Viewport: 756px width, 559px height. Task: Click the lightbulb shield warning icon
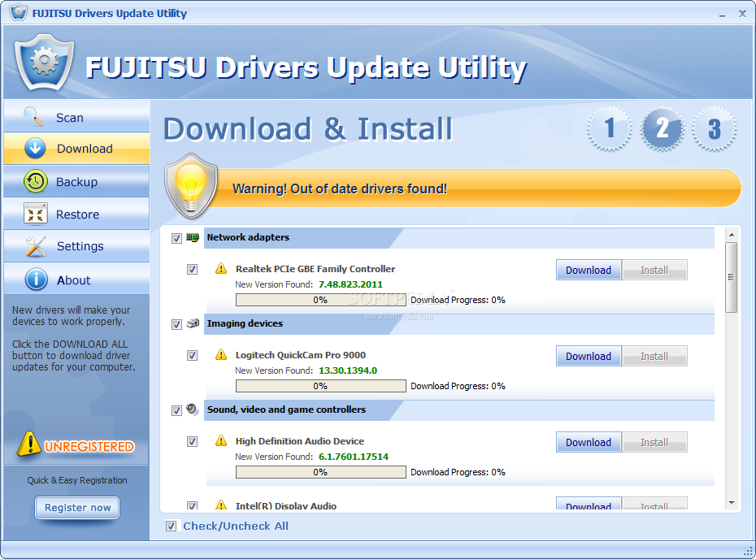(191, 186)
